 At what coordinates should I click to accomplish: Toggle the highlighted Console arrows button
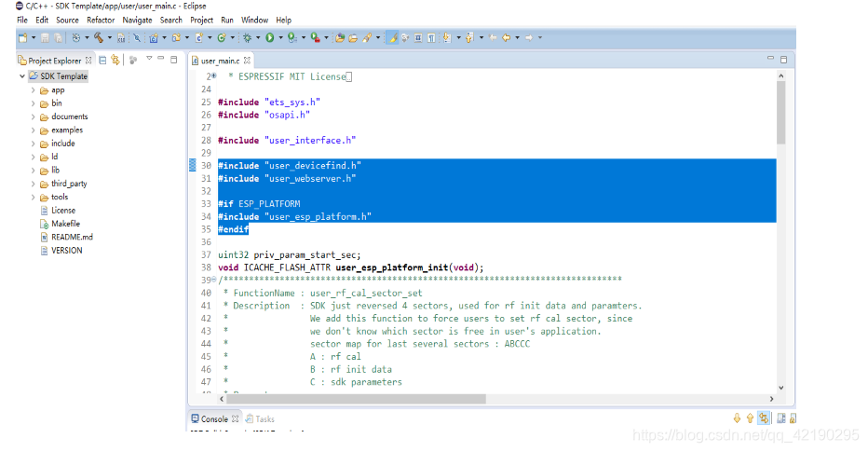coord(764,418)
